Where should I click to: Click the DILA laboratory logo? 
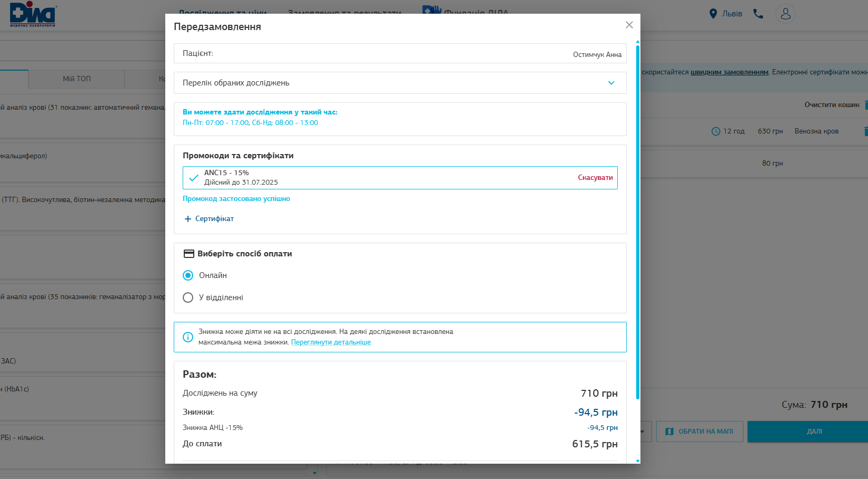coord(33,14)
